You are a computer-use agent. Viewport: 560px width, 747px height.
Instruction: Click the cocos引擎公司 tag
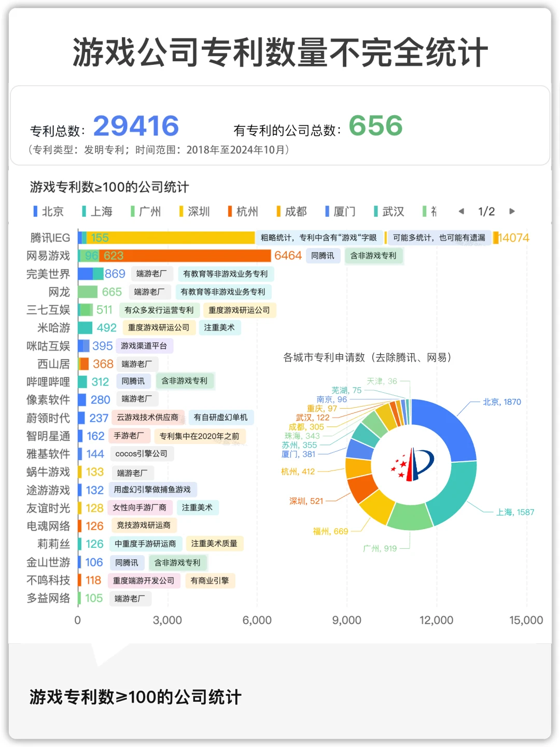coord(142,454)
